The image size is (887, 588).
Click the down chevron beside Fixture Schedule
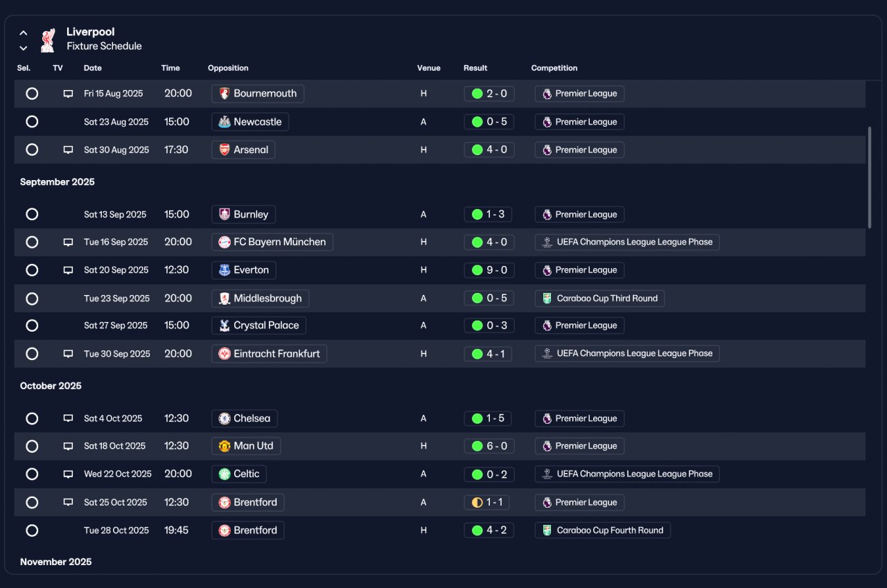(x=24, y=48)
